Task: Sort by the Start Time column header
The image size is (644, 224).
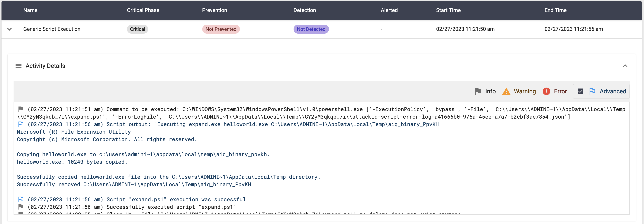Action: (448, 10)
